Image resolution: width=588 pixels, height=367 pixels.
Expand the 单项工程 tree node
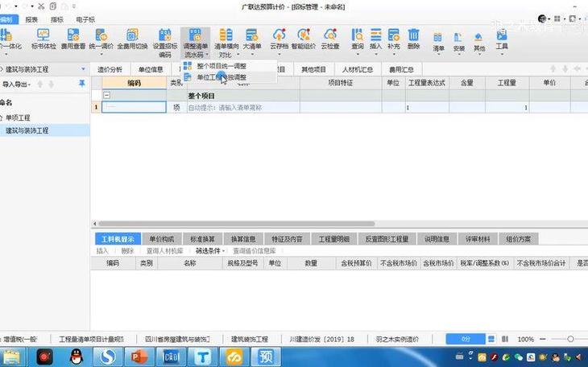(x=2, y=118)
